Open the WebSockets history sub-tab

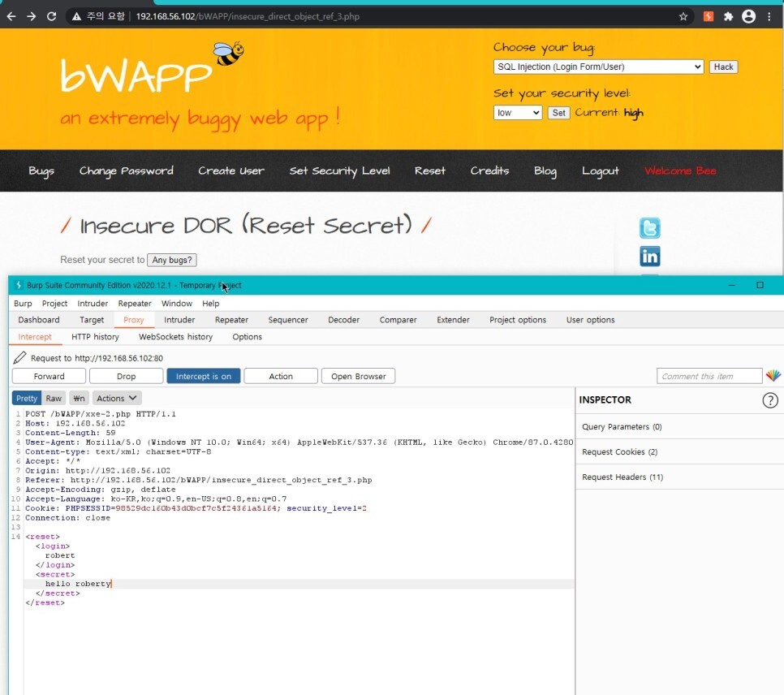175,337
